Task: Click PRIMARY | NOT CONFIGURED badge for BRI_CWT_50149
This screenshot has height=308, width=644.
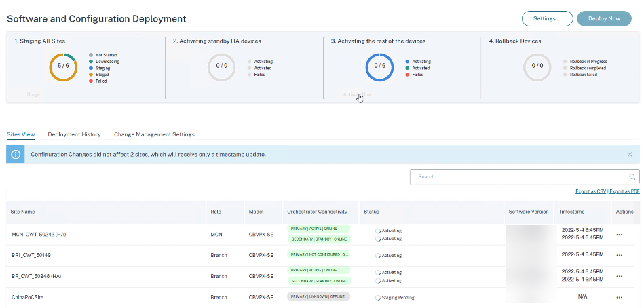Action: pos(319,254)
